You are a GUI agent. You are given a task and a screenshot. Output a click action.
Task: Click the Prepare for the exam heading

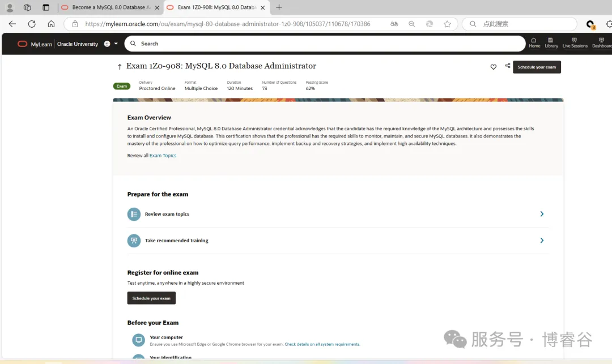pos(158,194)
